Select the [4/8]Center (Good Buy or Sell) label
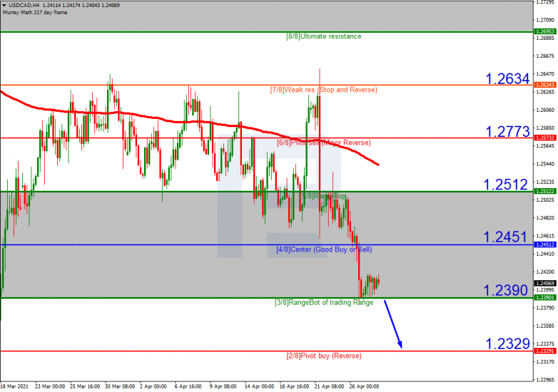 coord(324,249)
